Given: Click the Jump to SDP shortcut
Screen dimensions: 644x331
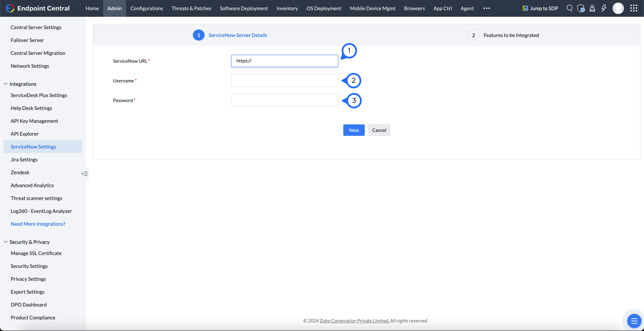Looking at the screenshot, I should pyautogui.click(x=540, y=8).
